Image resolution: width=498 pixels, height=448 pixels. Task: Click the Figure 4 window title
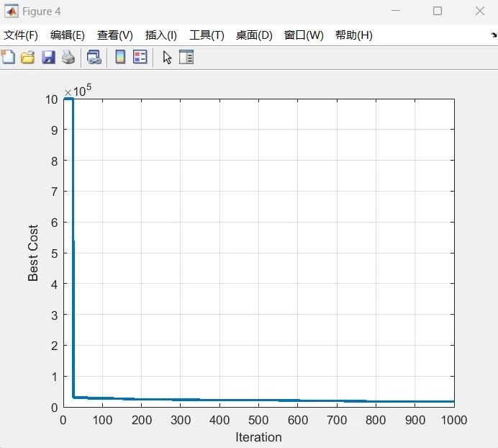pyautogui.click(x=41, y=12)
